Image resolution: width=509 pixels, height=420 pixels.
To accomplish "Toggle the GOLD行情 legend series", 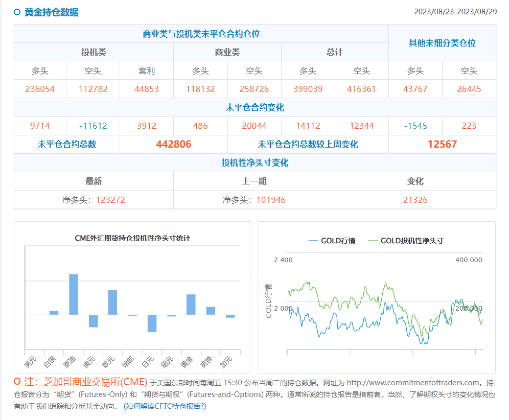I will coord(332,241).
